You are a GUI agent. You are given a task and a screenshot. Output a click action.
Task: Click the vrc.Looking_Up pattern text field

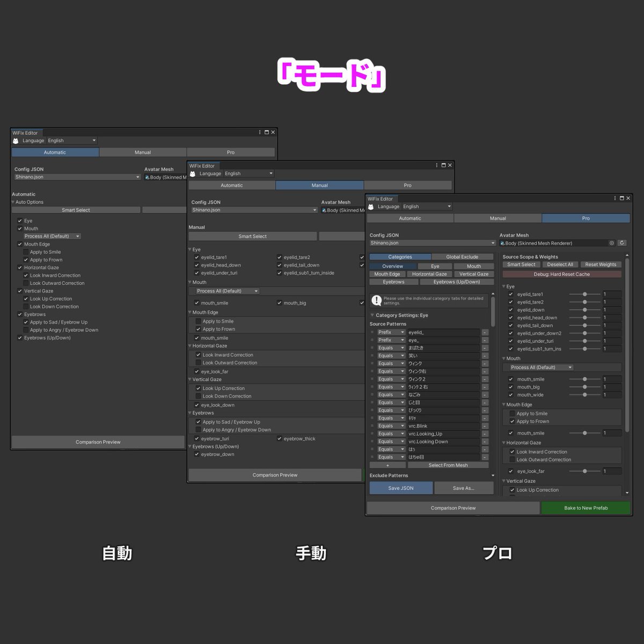[443, 434]
